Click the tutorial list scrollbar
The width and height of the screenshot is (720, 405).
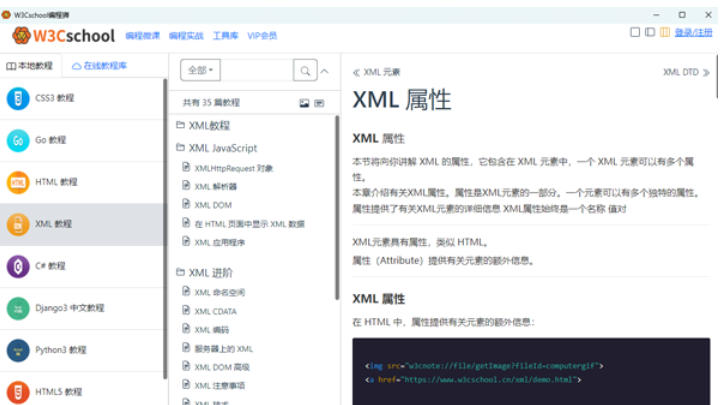[x=165, y=229]
